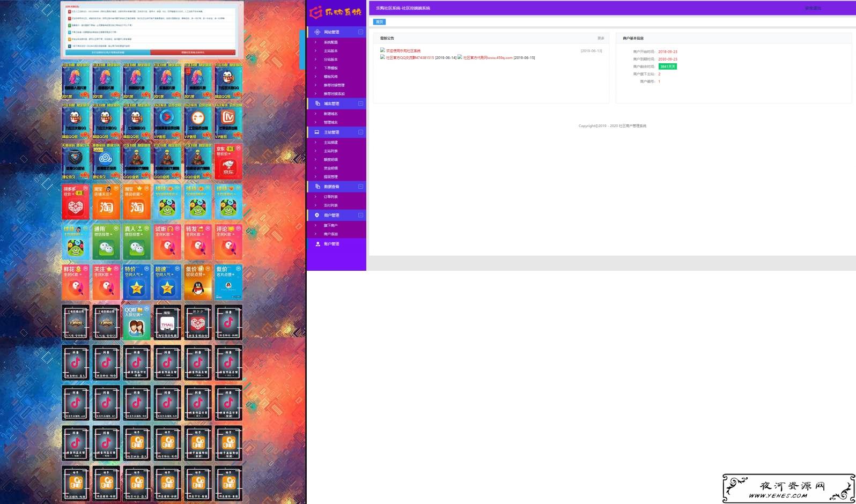Open the 超速 空间人气 tile

pyautogui.click(x=167, y=283)
